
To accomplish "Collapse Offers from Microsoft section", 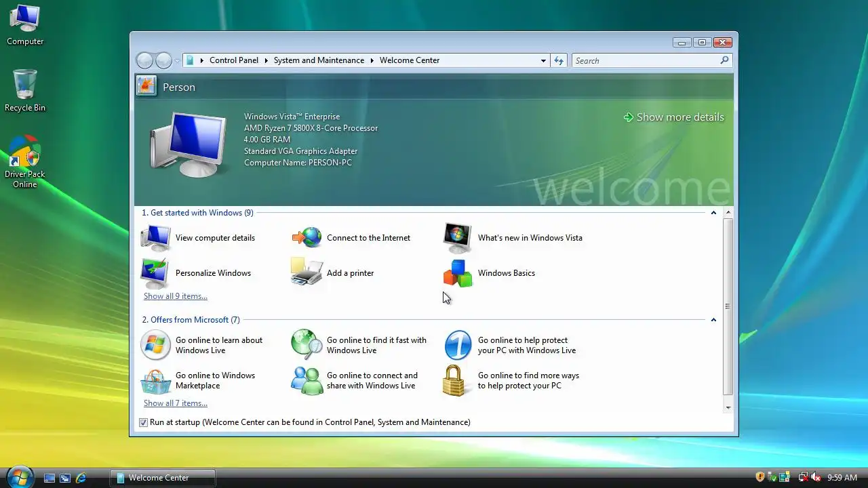I will (713, 320).
